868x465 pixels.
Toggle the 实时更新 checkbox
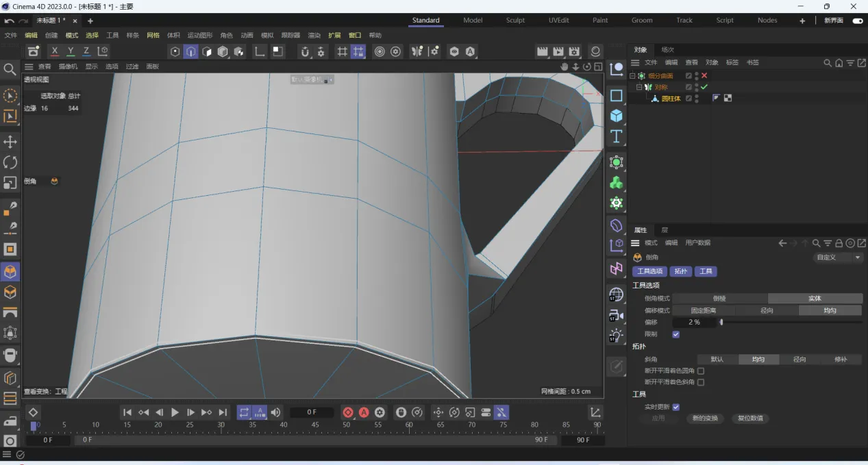click(676, 407)
